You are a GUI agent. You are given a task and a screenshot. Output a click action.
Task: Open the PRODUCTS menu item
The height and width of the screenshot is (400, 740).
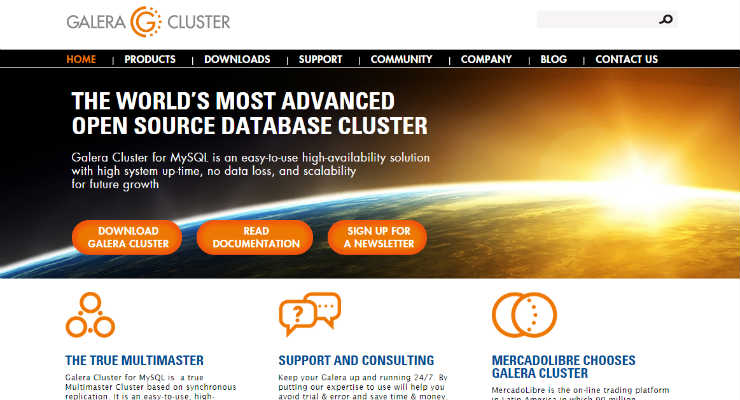(150, 59)
